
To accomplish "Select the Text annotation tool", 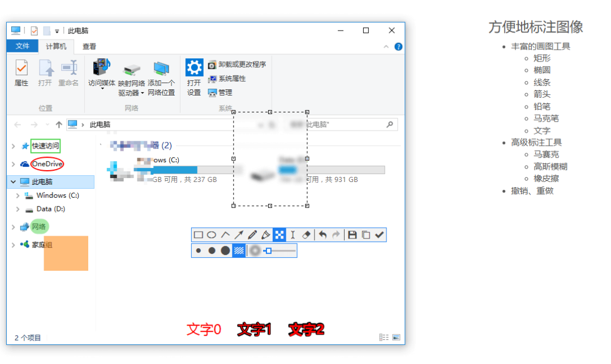I will 292,235.
